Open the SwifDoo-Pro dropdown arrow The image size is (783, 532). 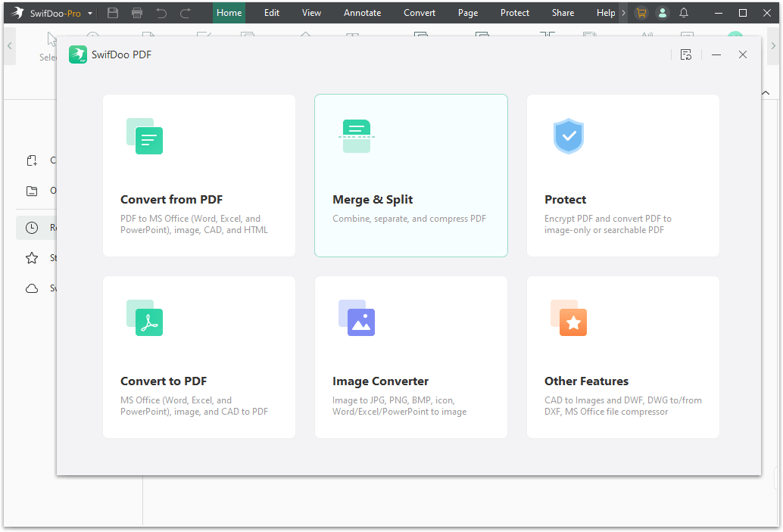(89, 13)
